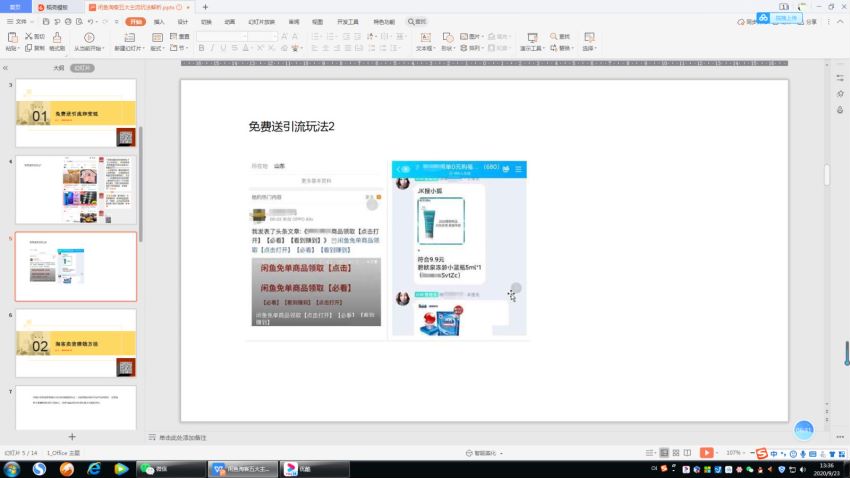Viewport: 850px width, 478px height.
Task: Click the Reset slide icon
Action: [173, 36]
